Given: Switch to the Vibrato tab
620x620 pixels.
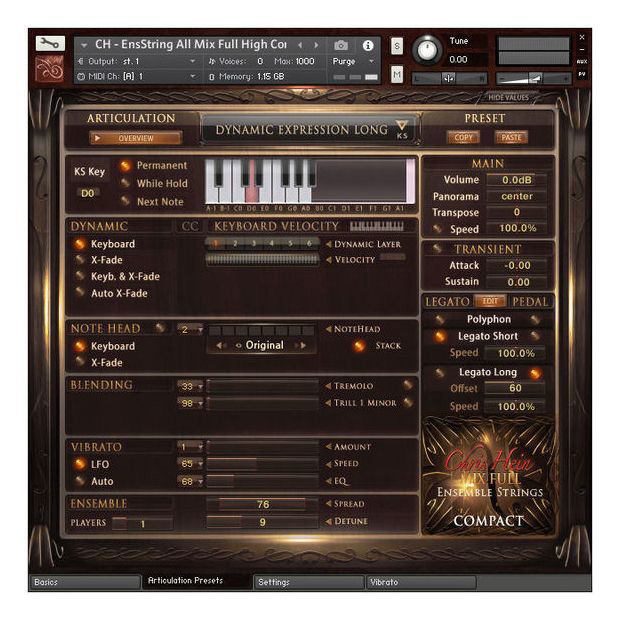Looking at the screenshot, I should (x=421, y=582).
